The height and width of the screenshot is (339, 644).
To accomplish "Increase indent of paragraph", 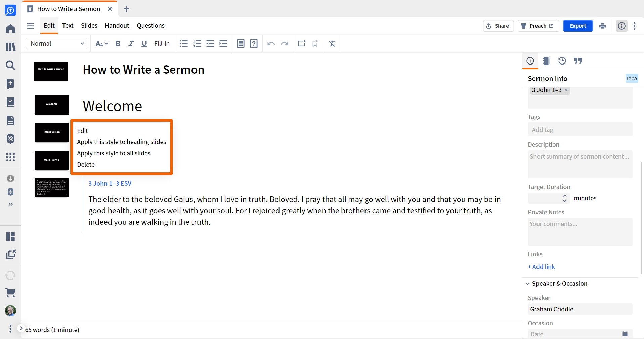I will coord(223,43).
